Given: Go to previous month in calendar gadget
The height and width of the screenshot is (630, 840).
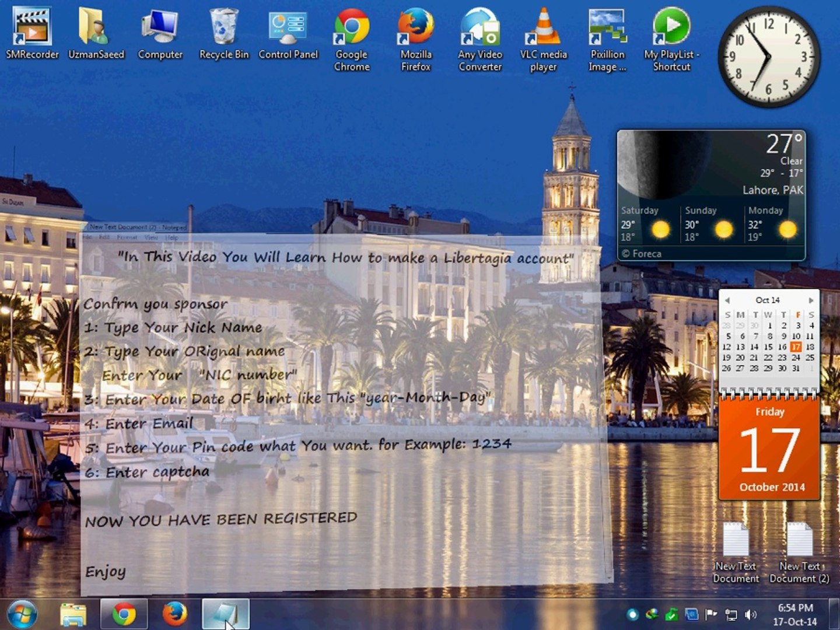Looking at the screenshot, I should coord(727,300).
